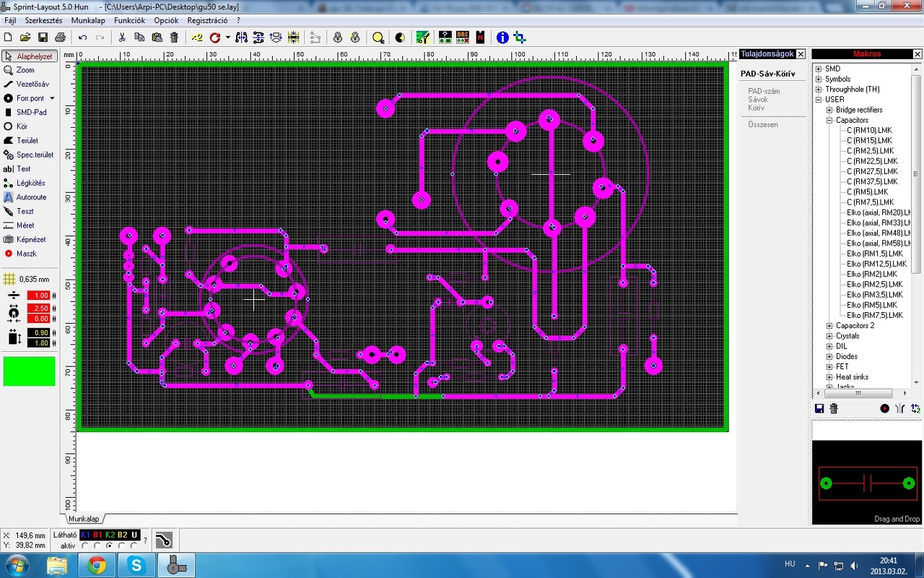Click the green ground plane color swatch

[29, 371]
